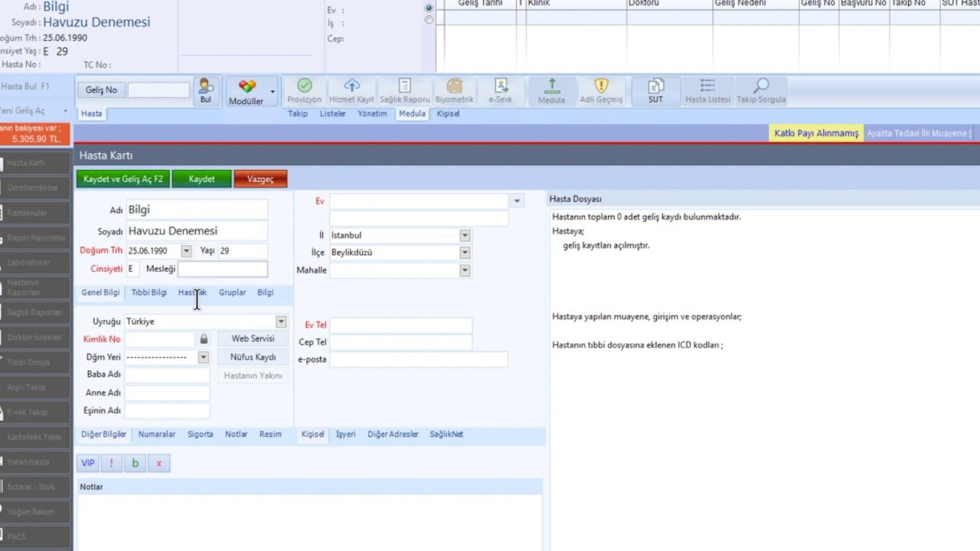Click the red x flag button

coord(158,463)
